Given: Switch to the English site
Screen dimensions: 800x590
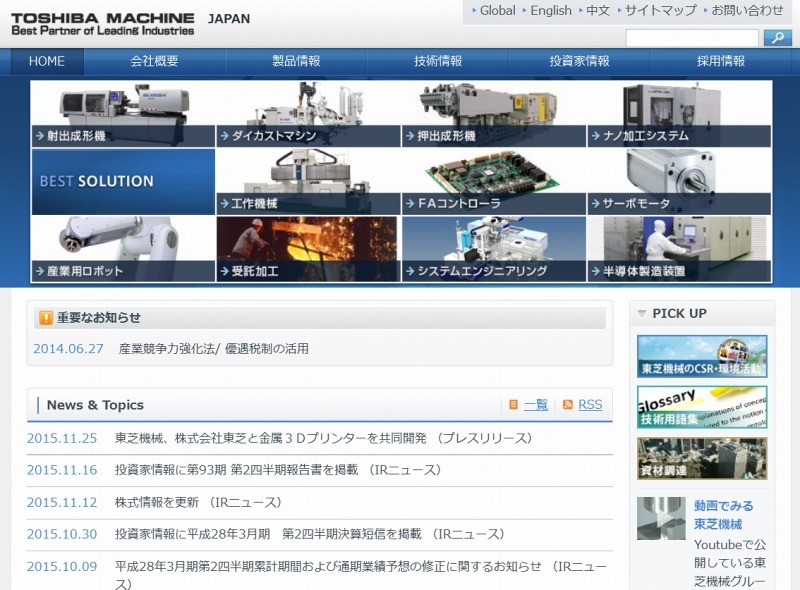Looking at the screenshot, I should [x=551, y=11].
